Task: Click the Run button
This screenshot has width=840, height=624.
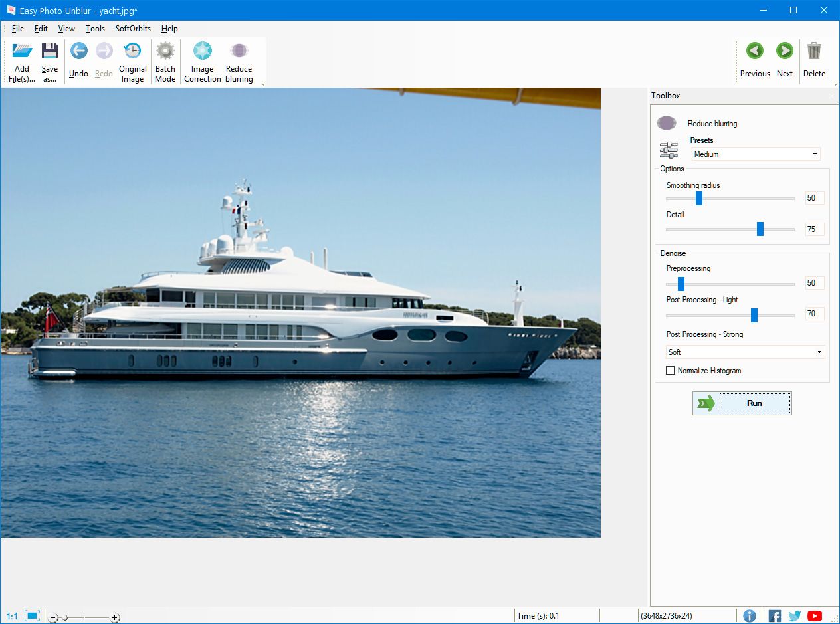Action: pyautogui.click(x=754, y=403)
